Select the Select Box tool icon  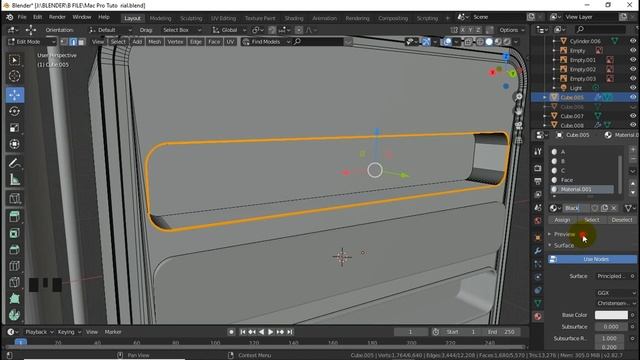click(x=15, y=60)
